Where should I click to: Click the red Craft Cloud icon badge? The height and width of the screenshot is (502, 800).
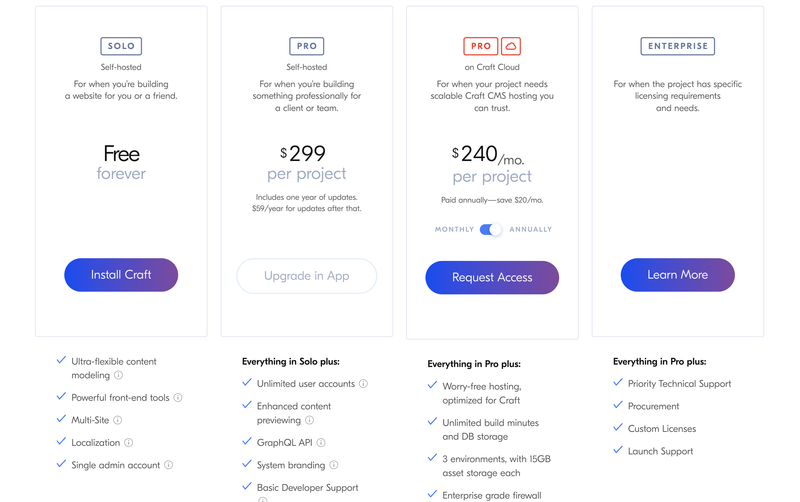click(511, 46)
